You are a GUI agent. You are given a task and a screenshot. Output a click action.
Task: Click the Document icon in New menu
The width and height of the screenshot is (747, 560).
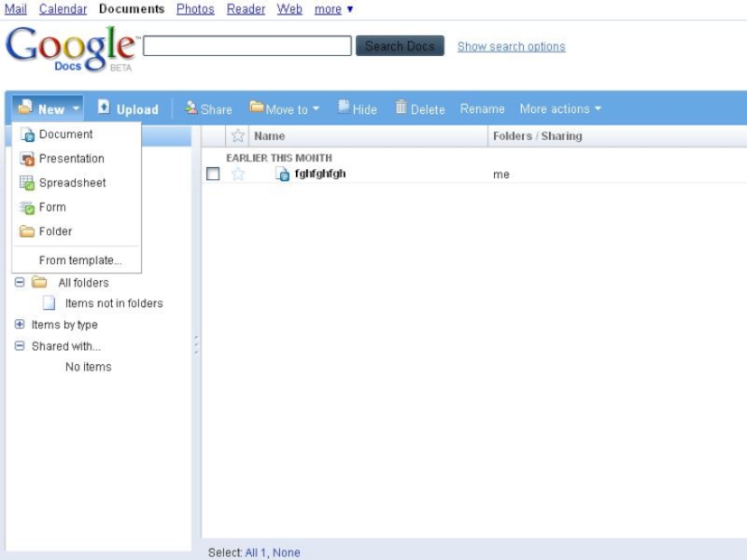pos(27,134)
